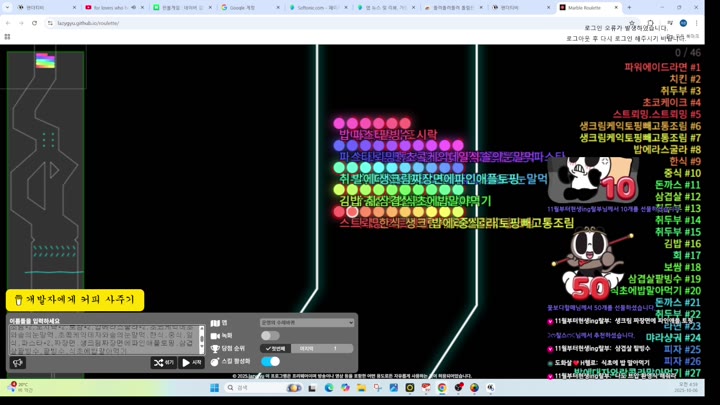Open the 맵 map selection dropdown
Image resolution: width=720 pixels, height=405 pixels.
[x=307, y=323]
